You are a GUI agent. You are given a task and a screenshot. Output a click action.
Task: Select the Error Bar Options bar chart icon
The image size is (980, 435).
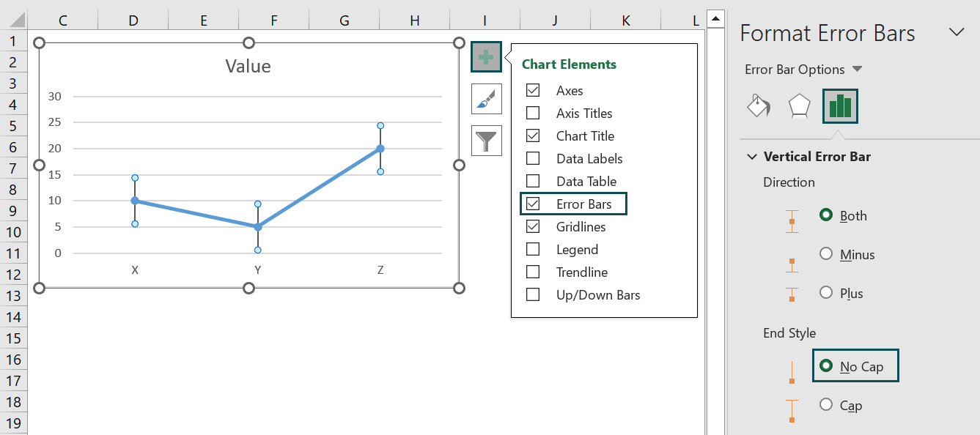840,106
